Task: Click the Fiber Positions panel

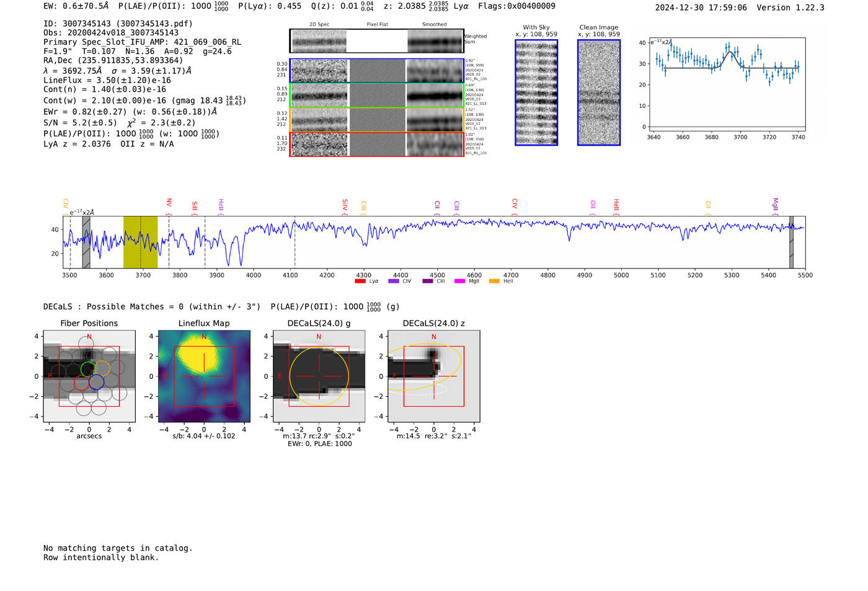Action: [x=89, y=376]
